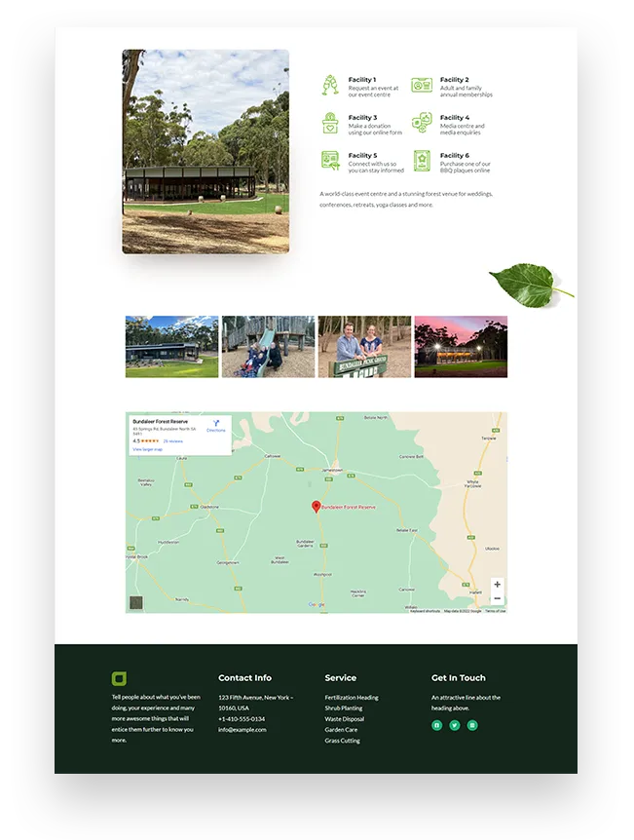
Task: Click the 'Directions' link text
Action: [x=216, y=430]
